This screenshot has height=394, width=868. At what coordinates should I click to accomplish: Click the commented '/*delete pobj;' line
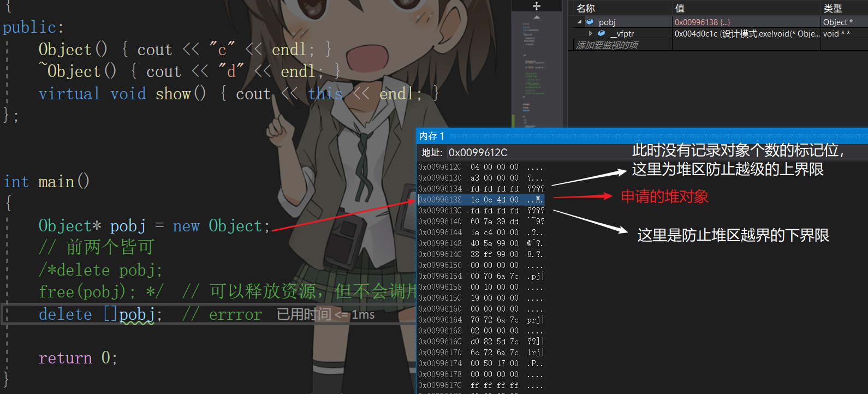coord(100,270)
